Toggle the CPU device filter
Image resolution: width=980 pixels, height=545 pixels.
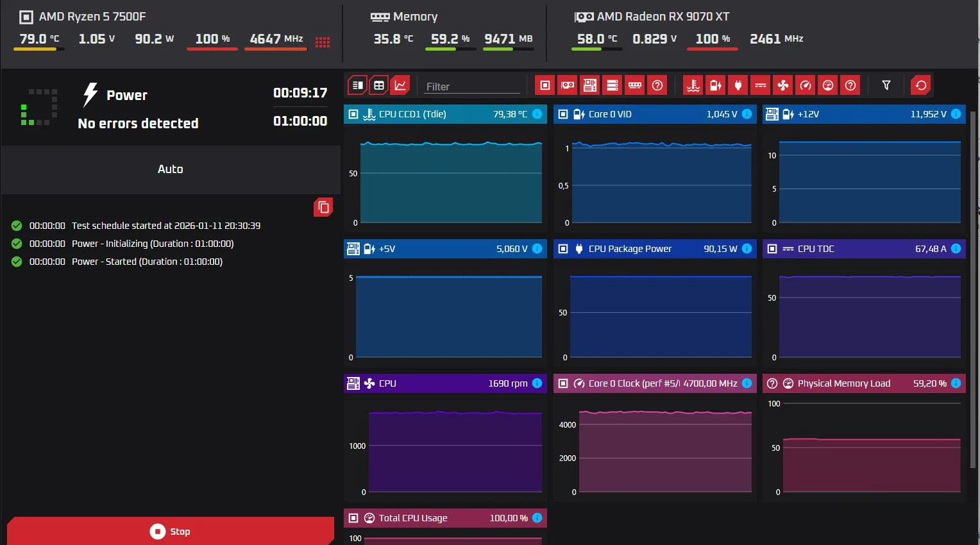point(545,85)
